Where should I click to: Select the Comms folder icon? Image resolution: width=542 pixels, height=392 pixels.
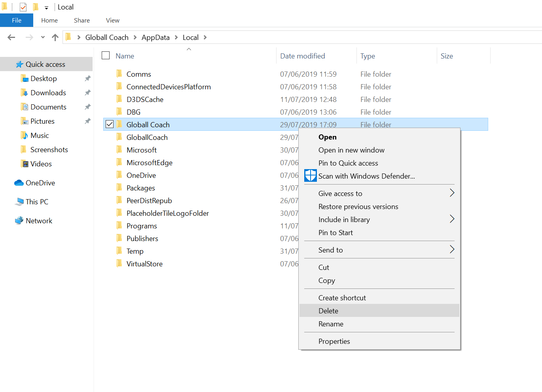(119, 73)
